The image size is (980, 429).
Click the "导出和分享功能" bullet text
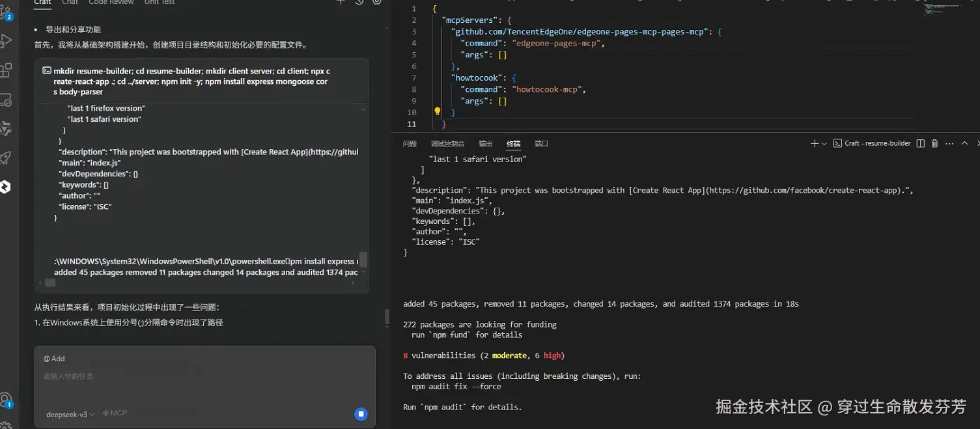point(73,30)
